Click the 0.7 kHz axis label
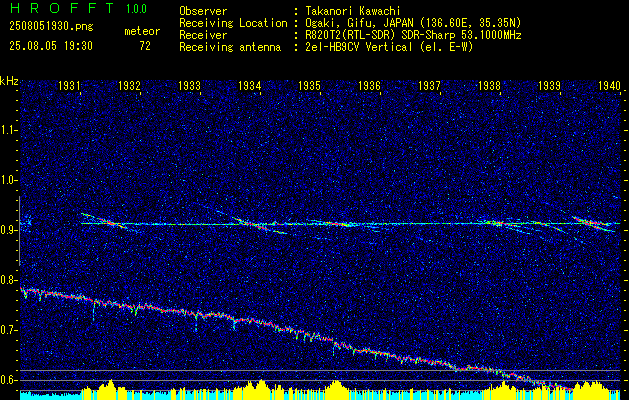The height and width of the screenshot is (400, 629). click(x=9, y=330)
